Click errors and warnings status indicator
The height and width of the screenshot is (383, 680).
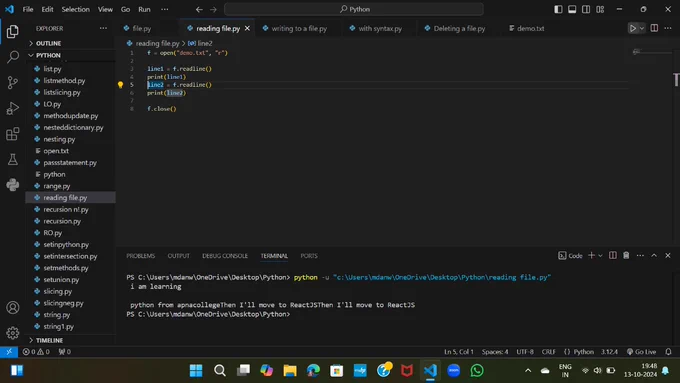36,352
